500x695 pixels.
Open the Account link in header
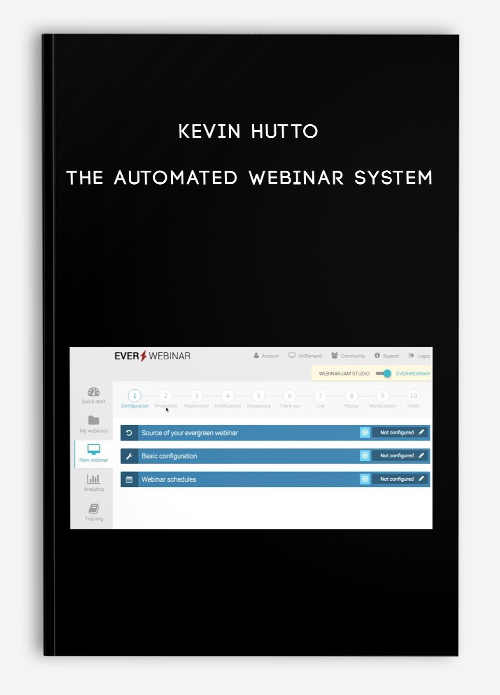(266, 355)
